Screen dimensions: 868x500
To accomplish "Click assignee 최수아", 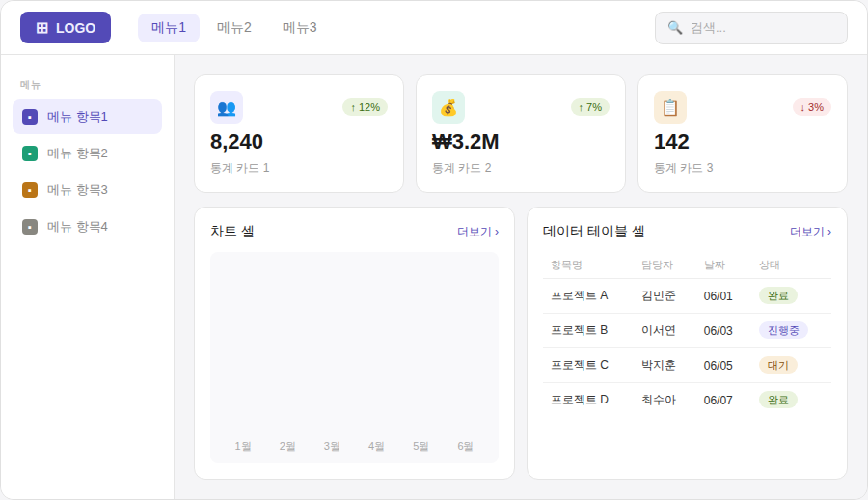I will pyautogui.click(x=658, y=400).
